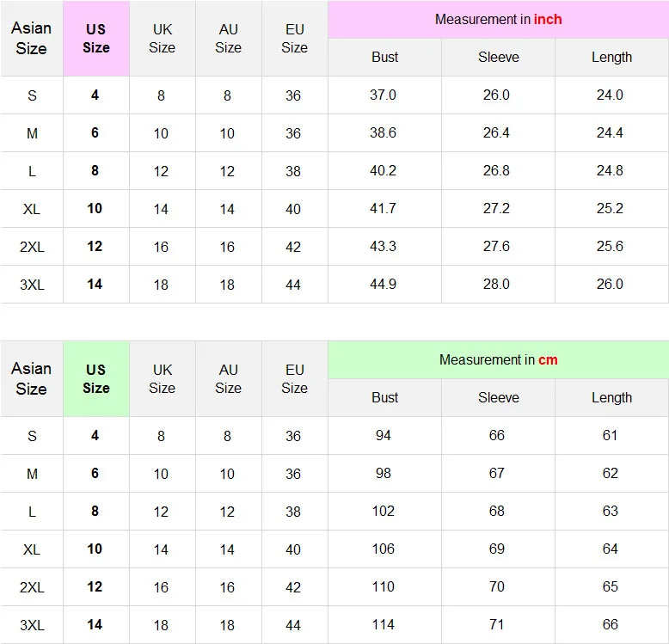Screen dimensions: 669x644
Task: Select the 114 bust value in cm table
Action: click(384, 625)
